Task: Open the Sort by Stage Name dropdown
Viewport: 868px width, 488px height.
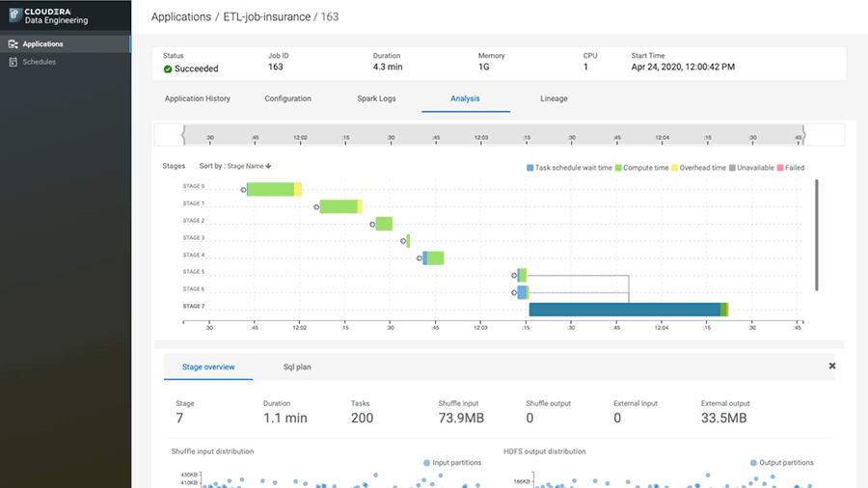Action: click(x=235, y=166)
